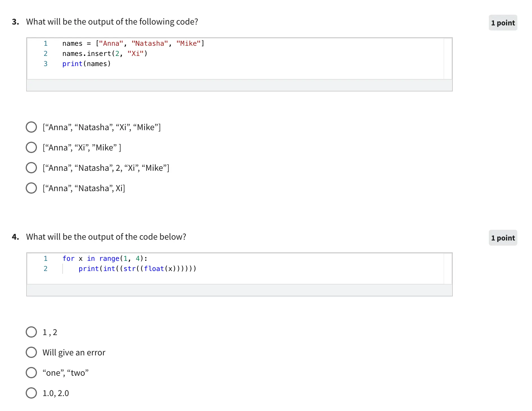The width and height of the screenshot is (532, 411).
Task: Click the names.insert(2, "Xi") code line
Action: click(x=105, y=54)
